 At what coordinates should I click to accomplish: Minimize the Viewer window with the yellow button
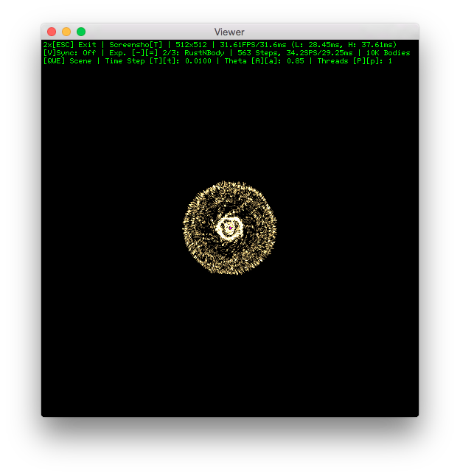point(66,32)
